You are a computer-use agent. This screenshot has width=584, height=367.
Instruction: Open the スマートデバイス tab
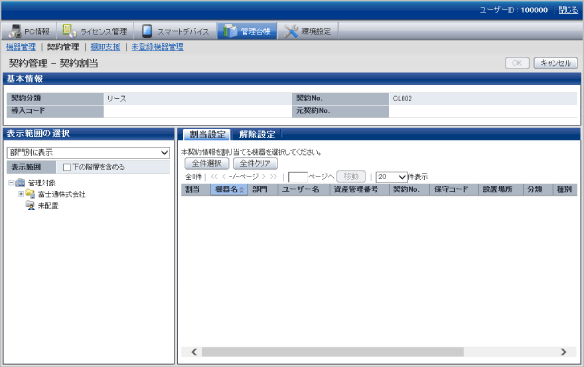tap(176, 31)
